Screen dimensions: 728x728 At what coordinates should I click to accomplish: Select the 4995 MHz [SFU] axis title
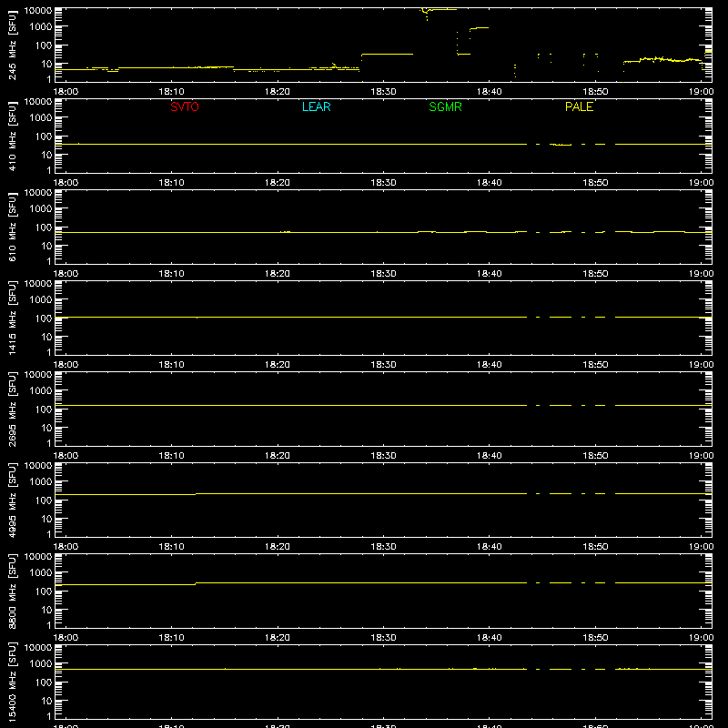click(x=13, y=500)
